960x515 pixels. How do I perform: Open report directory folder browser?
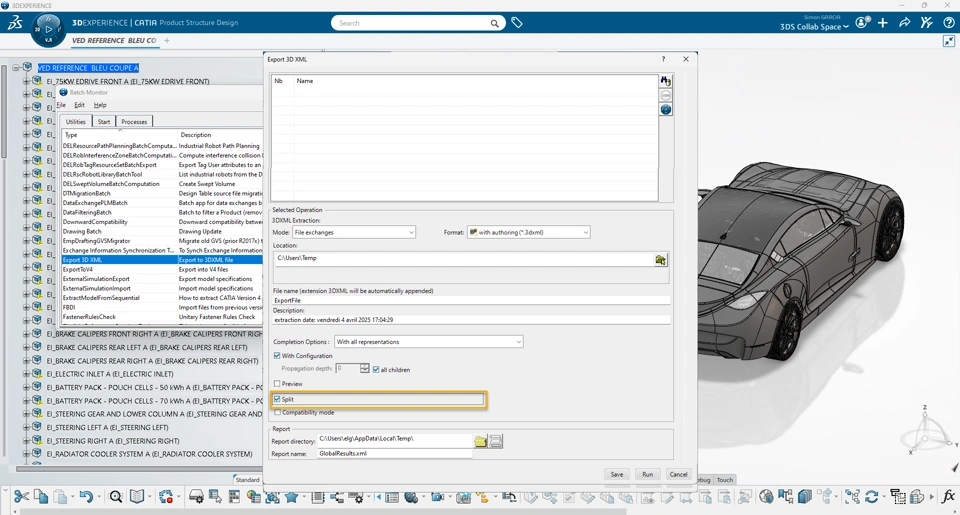point(481,441)
